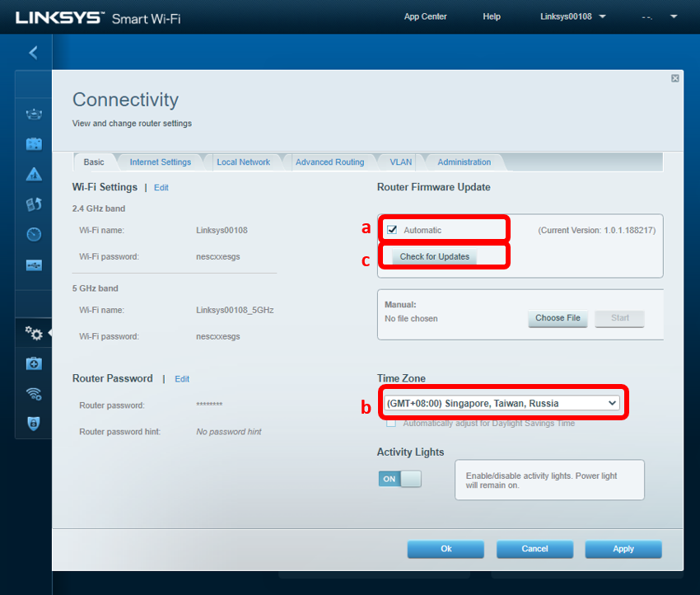Viewport: 700px width, 595px height.
Task: Click the Apply button
Action: pos(623,549)
